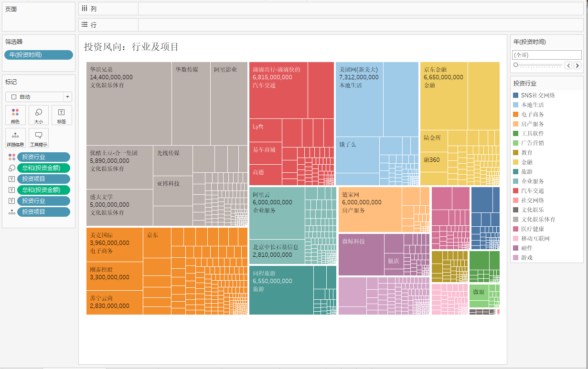This screenshot has height=369, width=588.
Task: Show previous year with left arrow
Action: 568,65
